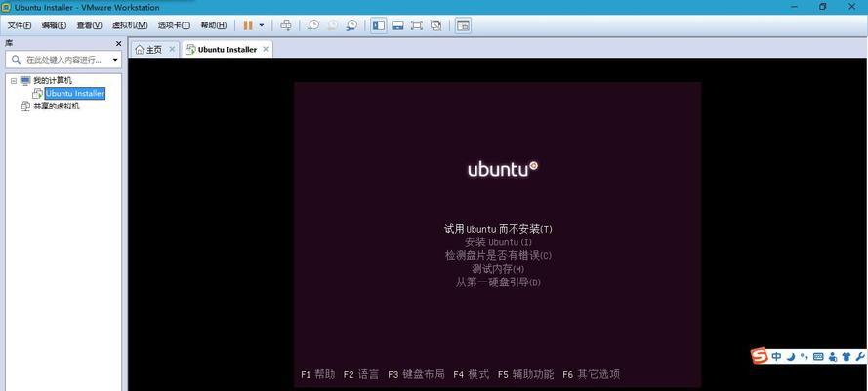Select 我的计算机 in the library tree
Viewport: 868px width, 391px height.
[53, 81]
